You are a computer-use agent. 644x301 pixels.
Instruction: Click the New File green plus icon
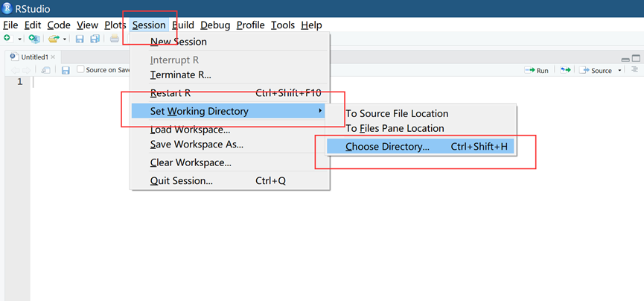coord(7,38)
